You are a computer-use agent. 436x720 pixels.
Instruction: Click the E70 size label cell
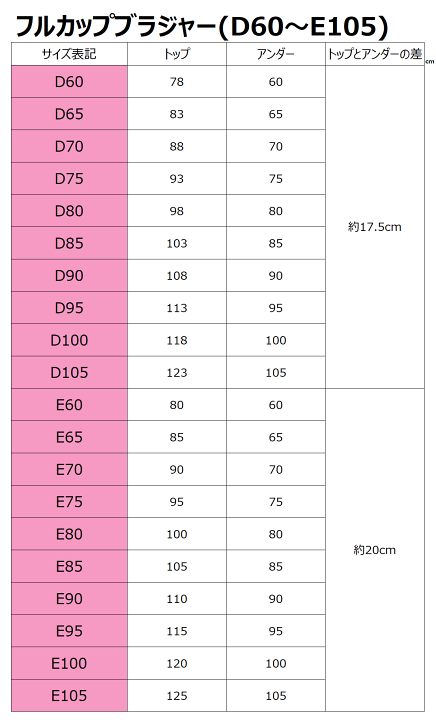tap(69, 470)
